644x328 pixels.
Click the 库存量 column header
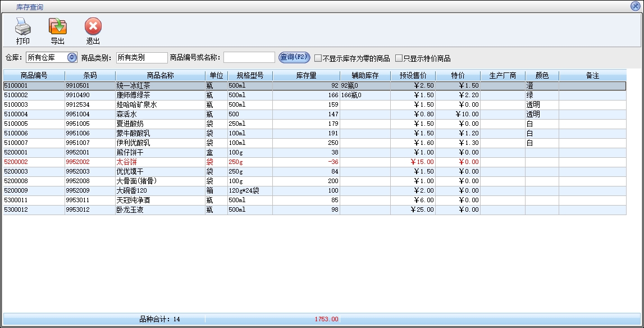(306, 75)
